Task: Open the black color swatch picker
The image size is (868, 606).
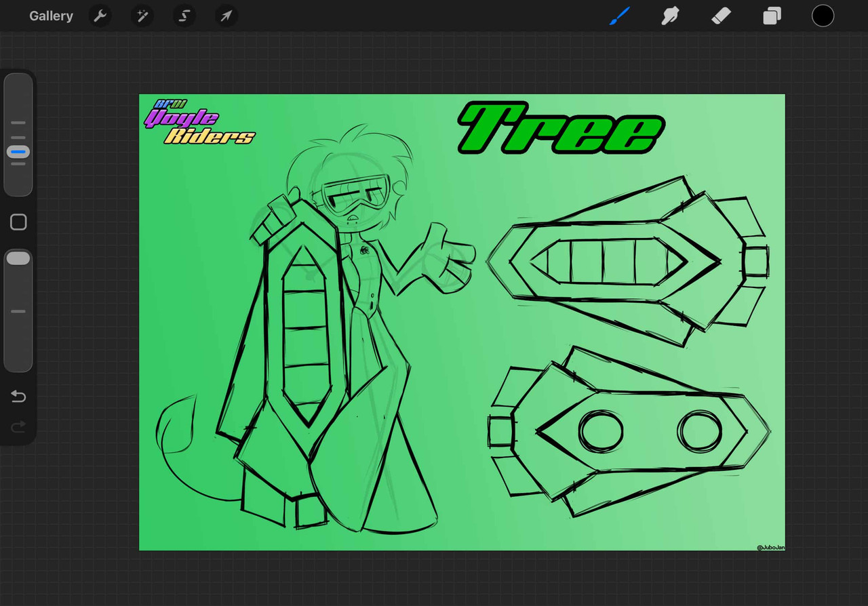Action: coord(823,16)
